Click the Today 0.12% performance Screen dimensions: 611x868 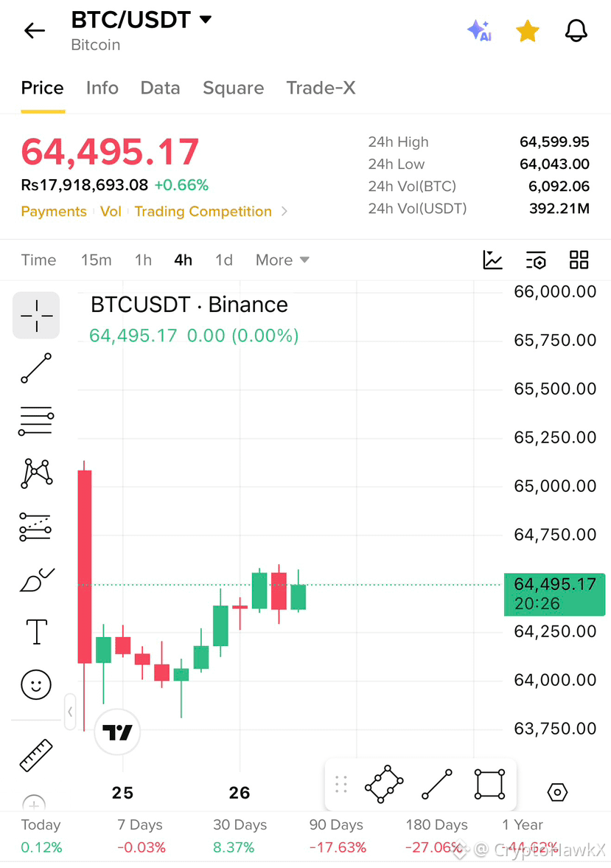click(x=41, y=836)
